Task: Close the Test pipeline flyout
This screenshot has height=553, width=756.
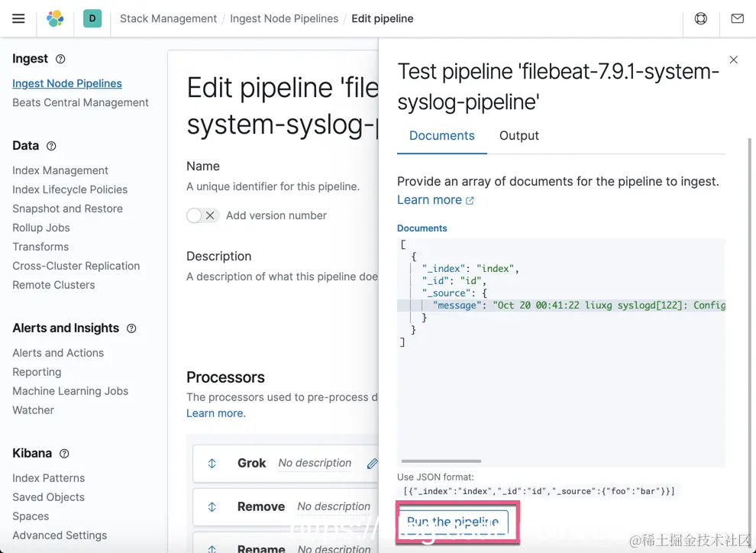Action: point(734,60)
